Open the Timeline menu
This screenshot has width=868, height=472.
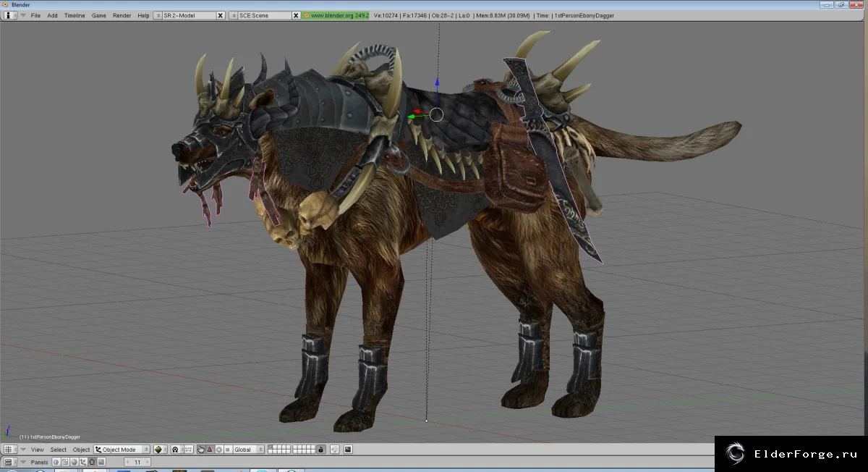coord(75,15)
